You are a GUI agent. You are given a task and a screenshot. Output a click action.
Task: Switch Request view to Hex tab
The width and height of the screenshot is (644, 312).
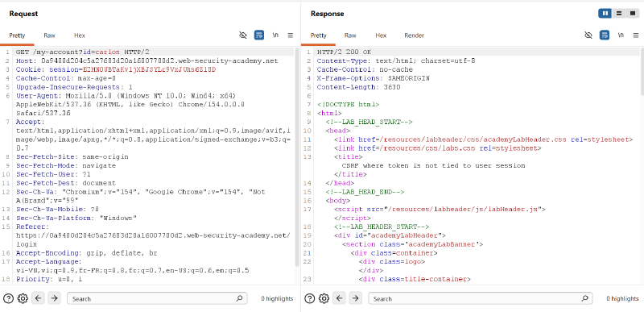tap(80, 35)
